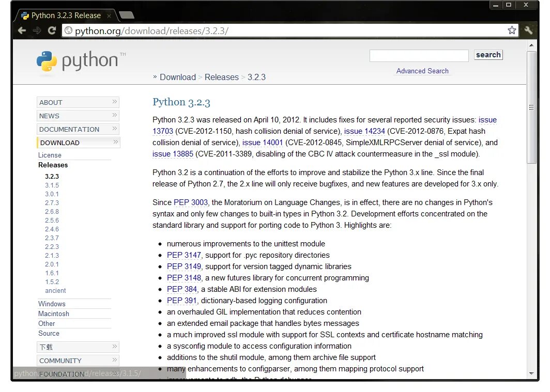Expand the COMMUNITY menu chevron

click(x=114, y=360)
